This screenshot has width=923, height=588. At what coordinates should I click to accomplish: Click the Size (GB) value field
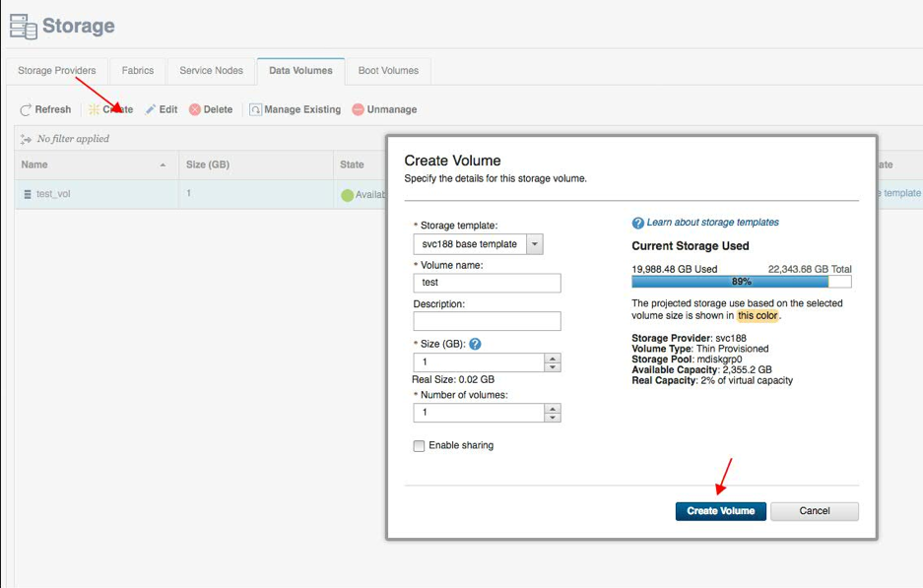(x=479, y=362)
